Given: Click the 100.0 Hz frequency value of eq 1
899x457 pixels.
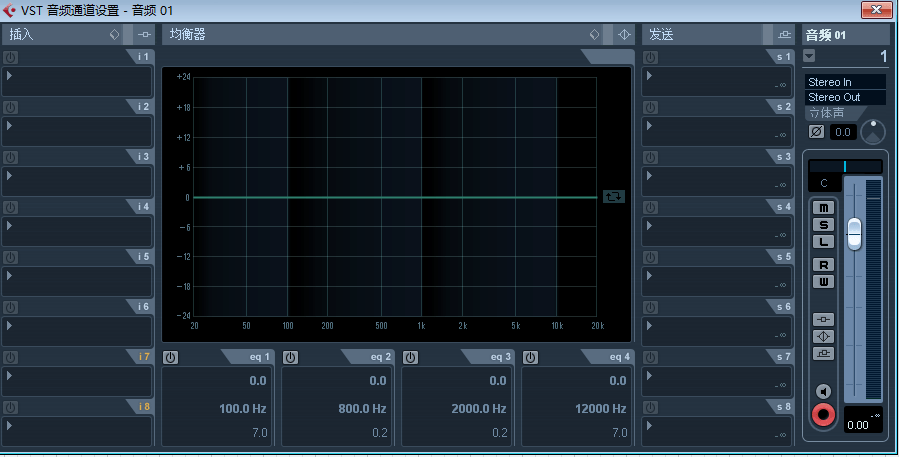Looking at the screenshot, I should [x=243, y=408].
